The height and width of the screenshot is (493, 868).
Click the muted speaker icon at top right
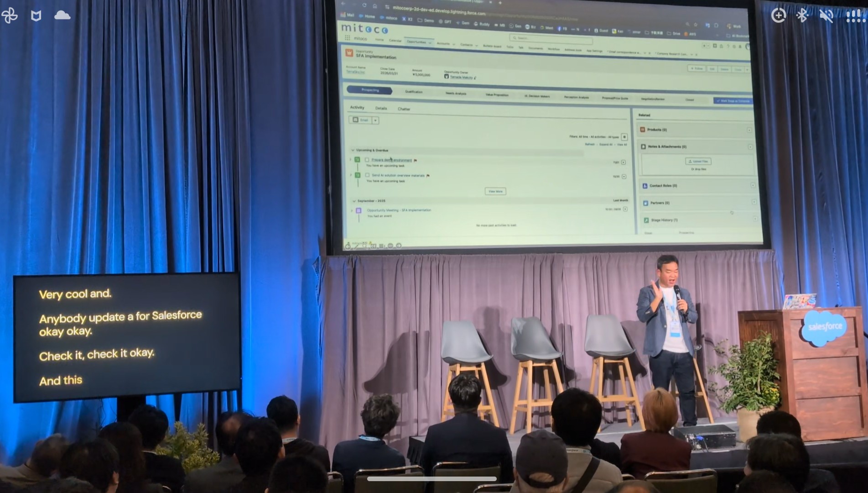tap(826, 16)
